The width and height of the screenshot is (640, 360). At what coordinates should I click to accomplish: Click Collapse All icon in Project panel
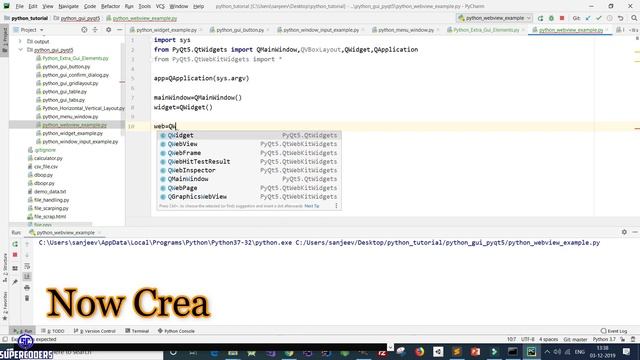point(95,30)
